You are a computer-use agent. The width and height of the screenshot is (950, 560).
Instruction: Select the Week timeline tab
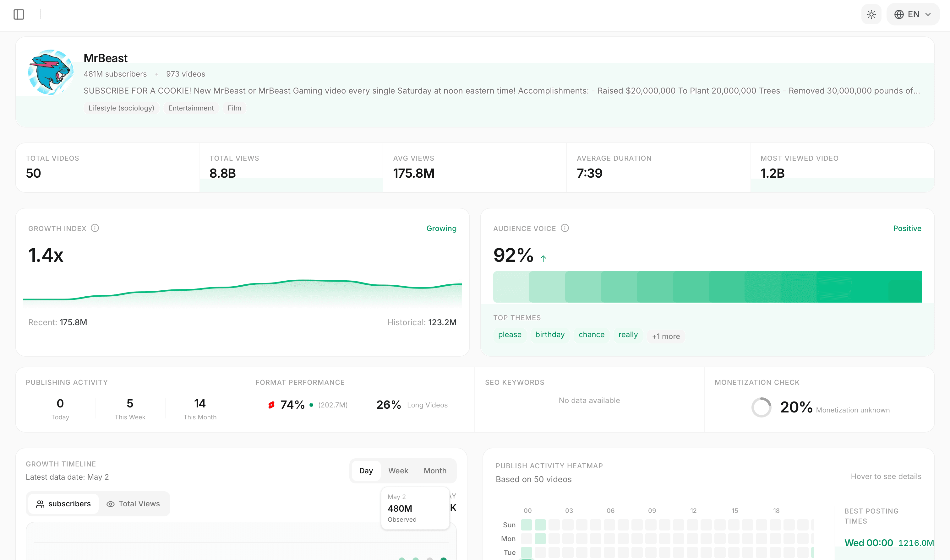(x=398, y=471)
